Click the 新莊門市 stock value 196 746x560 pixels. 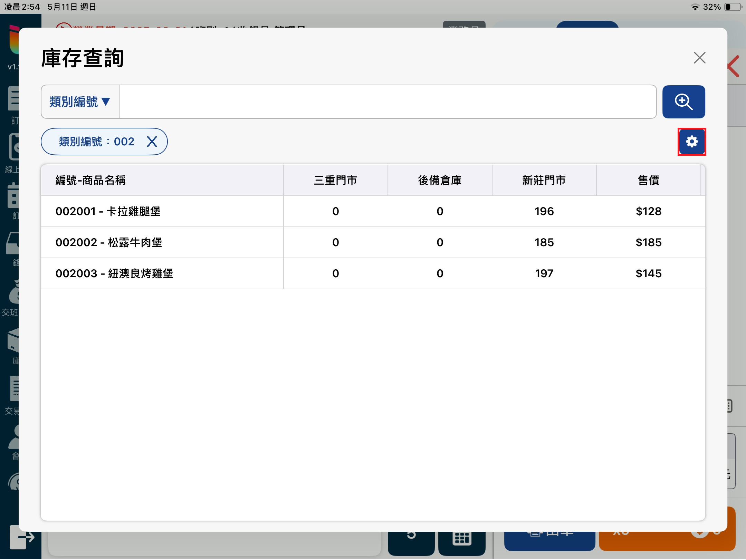(544, 211)
